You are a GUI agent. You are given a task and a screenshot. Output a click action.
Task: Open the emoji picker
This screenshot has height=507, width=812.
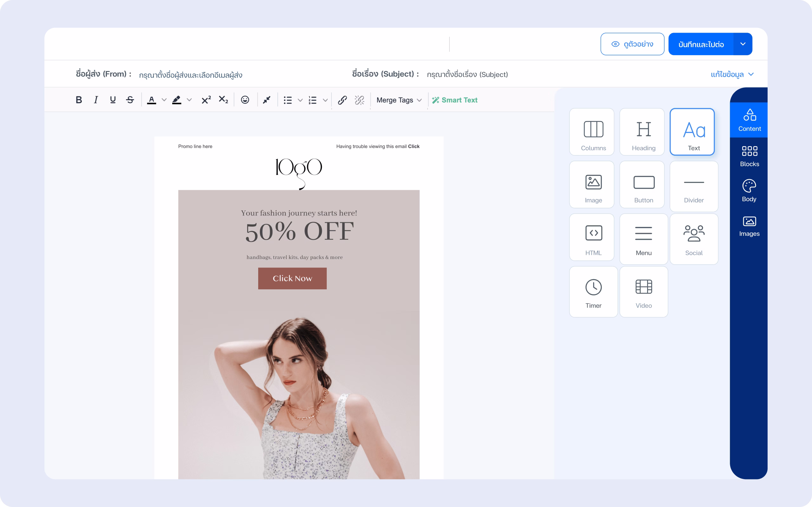pos(245,100)
